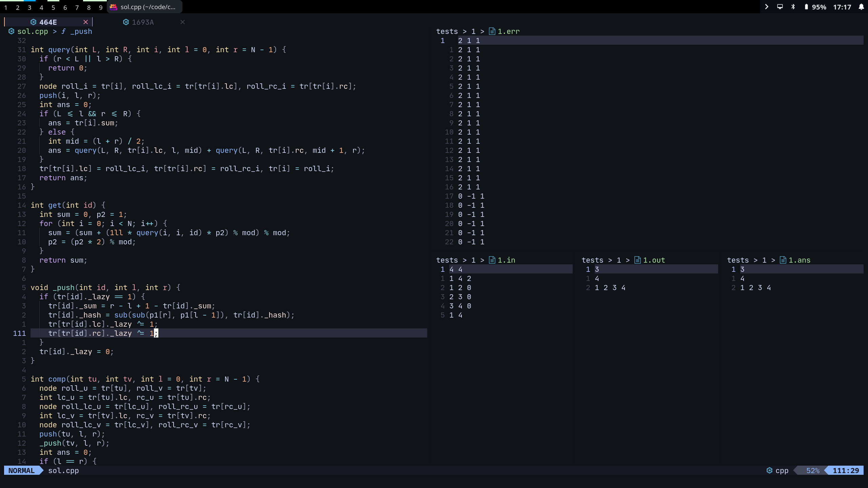Click the Bluetooth tray icon
The width and height of the screenshot is (868, 488).
pyautogui.click(x=793, y=7)
